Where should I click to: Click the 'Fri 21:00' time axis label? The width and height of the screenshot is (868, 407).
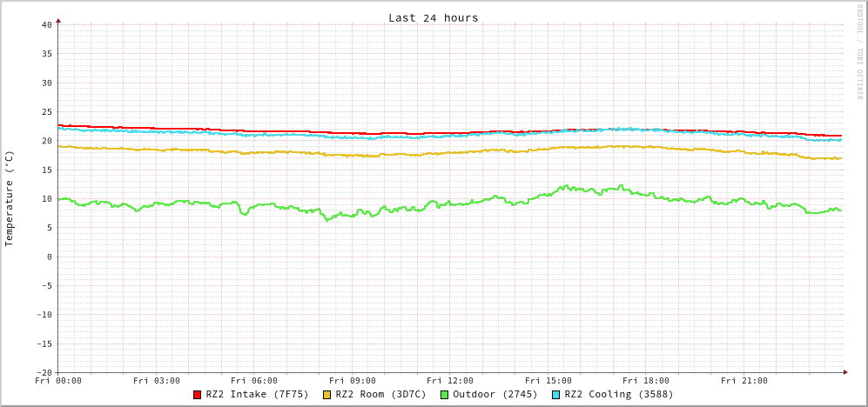click(x=744, y=381)
